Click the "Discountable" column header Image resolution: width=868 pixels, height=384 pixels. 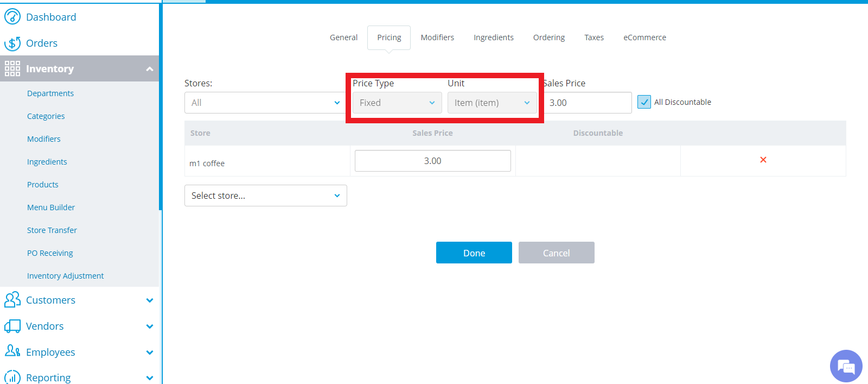coord(598,133)
